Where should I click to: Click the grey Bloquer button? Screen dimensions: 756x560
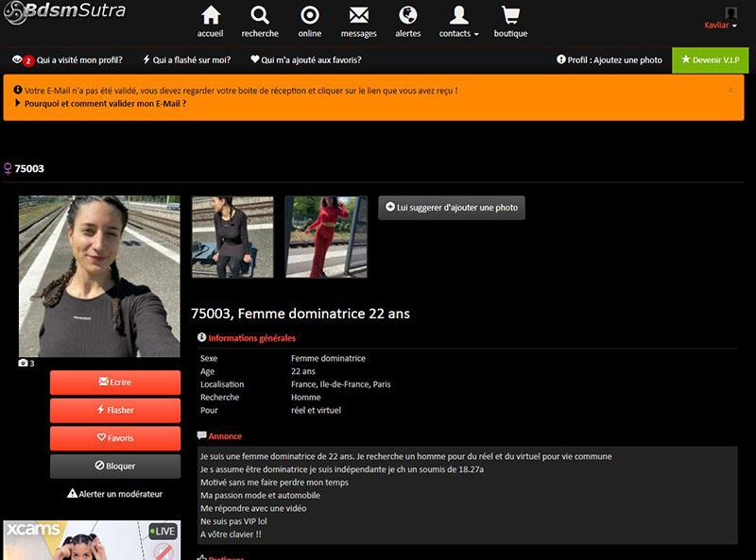[115, 467]
